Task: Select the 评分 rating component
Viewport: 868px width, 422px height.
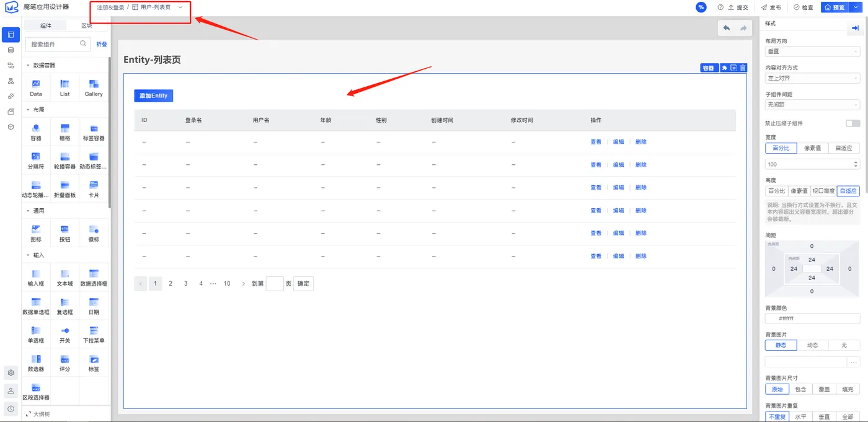Action: (x=64, y=359)
